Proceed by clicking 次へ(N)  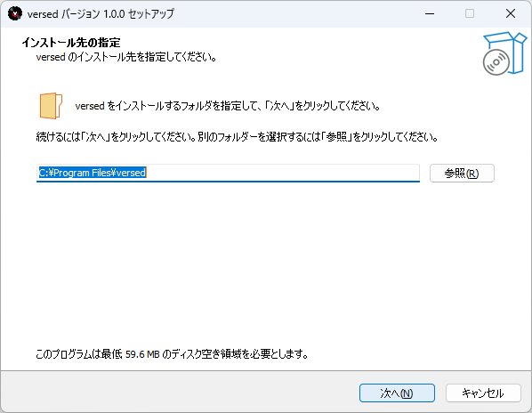coord(397,393)
